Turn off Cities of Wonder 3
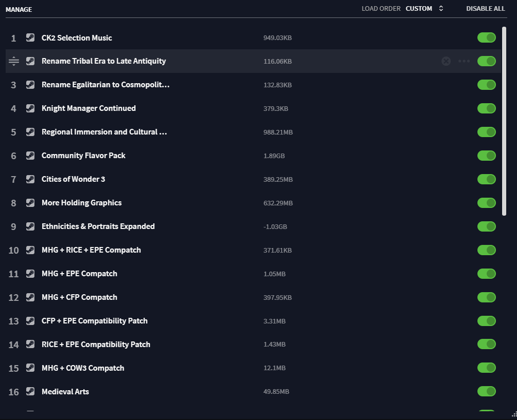517x420 pixels. [486, 179]
